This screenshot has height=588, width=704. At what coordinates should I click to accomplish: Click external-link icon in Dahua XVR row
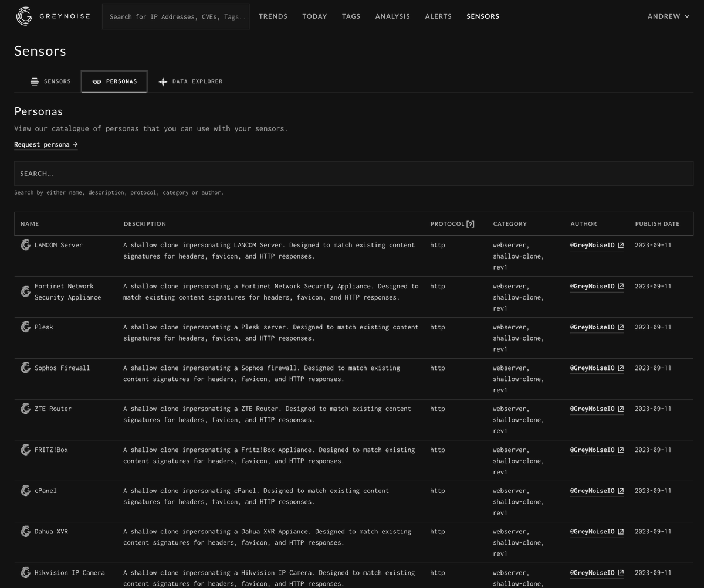pyautogui.click(x=621, y=532)
